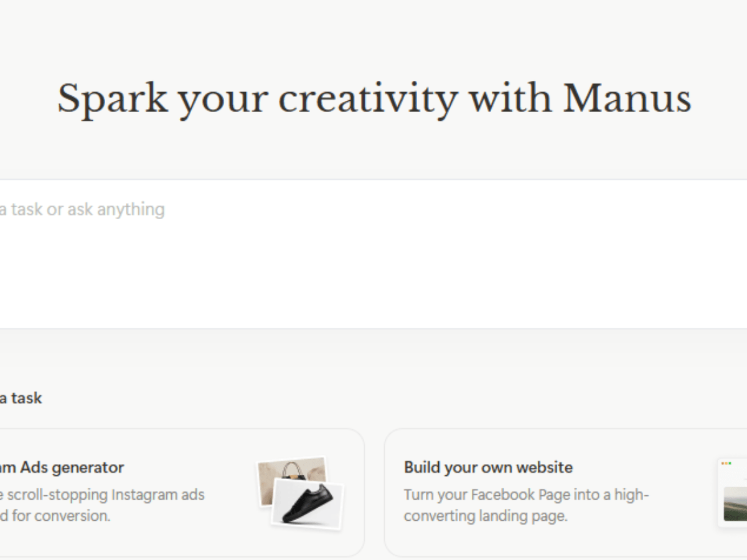Screen dimensions: 747x560
Task: Click the green dot in the mockup window
Action: click(x=730, y=464)
